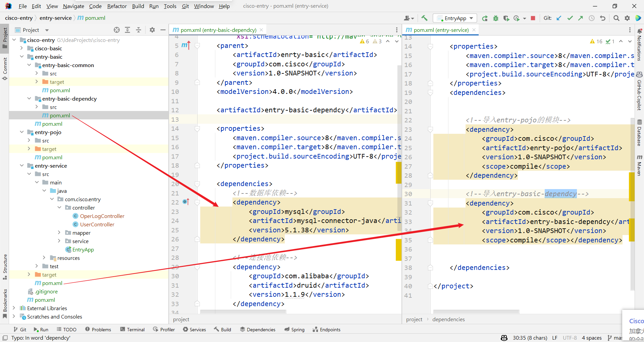Click the entry-service breadcrumb in navigation bar
The width and height of the screenshot is (644, 342).
coord(56,18)
